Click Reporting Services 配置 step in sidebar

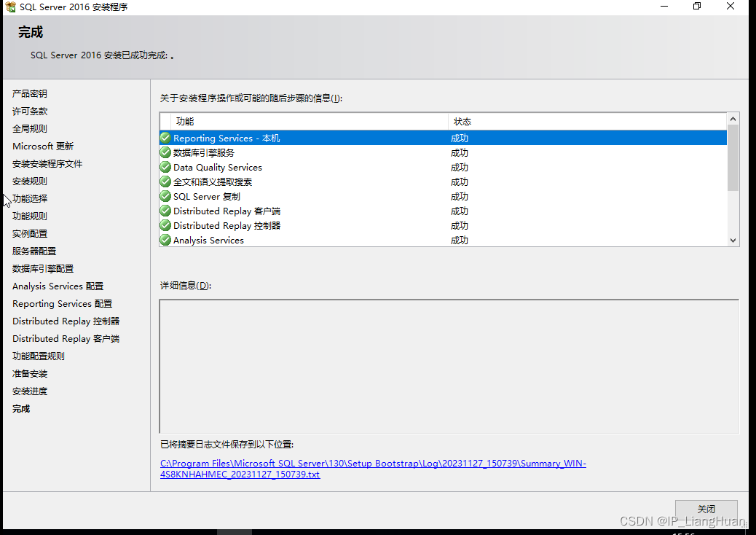pos(62,303)
